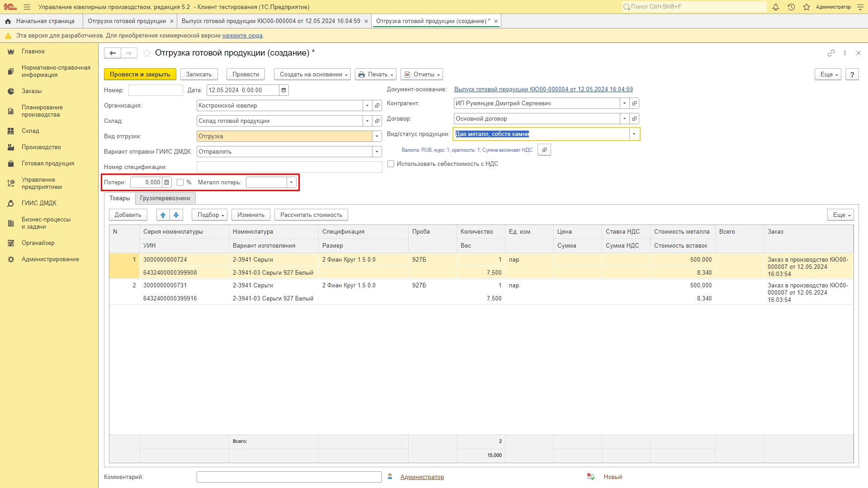This screenshot has height=488, width=868.
Task: Expand Металл потерь dropdown
Action: 292,183
